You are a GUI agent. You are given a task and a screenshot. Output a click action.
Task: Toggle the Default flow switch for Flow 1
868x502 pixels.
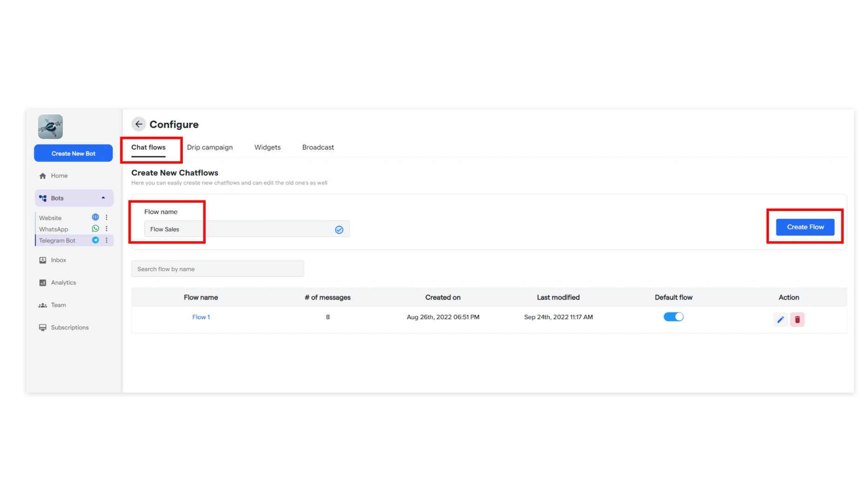click(674, 317)
